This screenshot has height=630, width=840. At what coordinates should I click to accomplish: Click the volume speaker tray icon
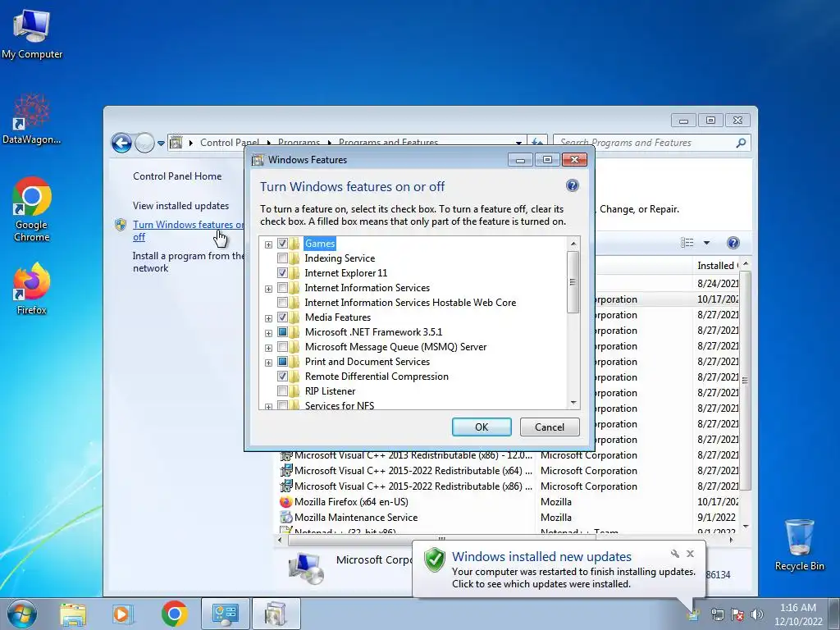click(756, 614)
